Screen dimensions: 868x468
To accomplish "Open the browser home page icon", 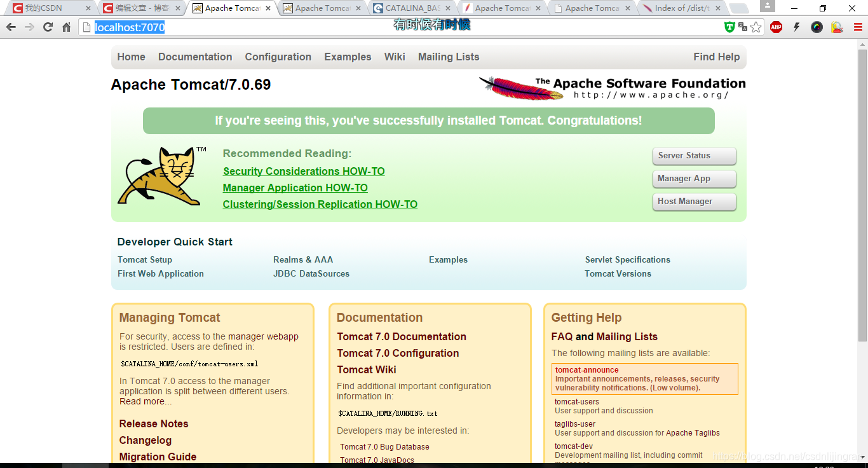I will click(x=66, y=27).
